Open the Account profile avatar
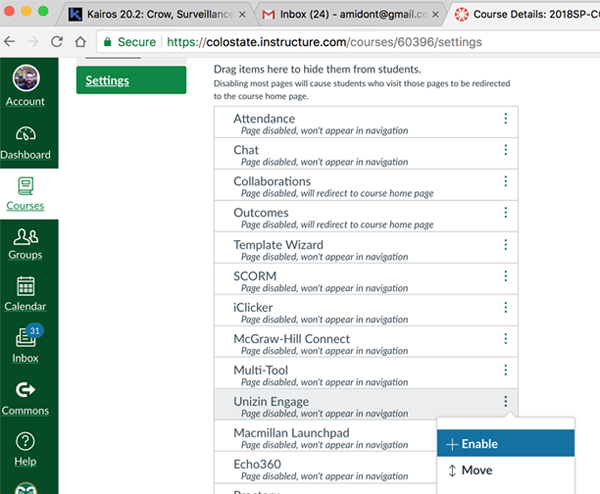The height and width of the screenshot is (494, 600). coord(26,78)
